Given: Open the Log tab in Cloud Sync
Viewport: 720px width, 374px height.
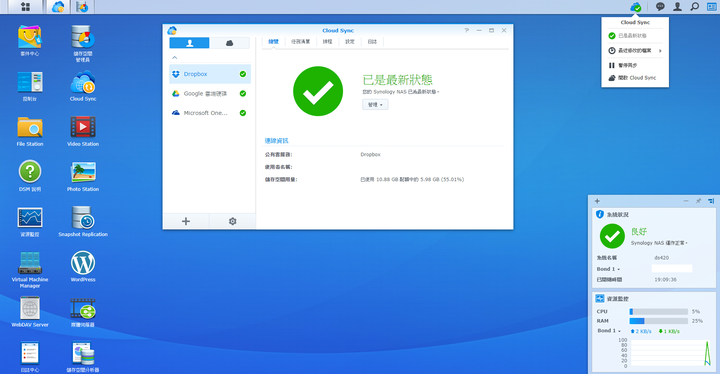Looking at the screenshot, I should tap(372, 41).
